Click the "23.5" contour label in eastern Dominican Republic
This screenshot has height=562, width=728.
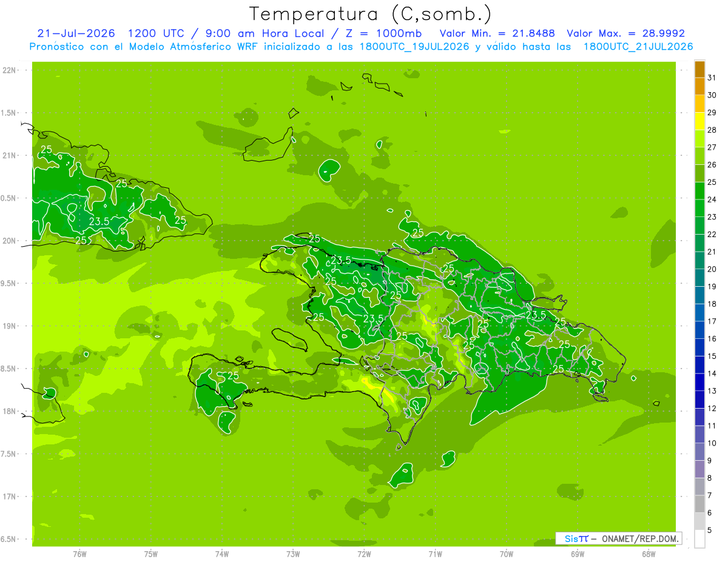(x=536, y=315)
